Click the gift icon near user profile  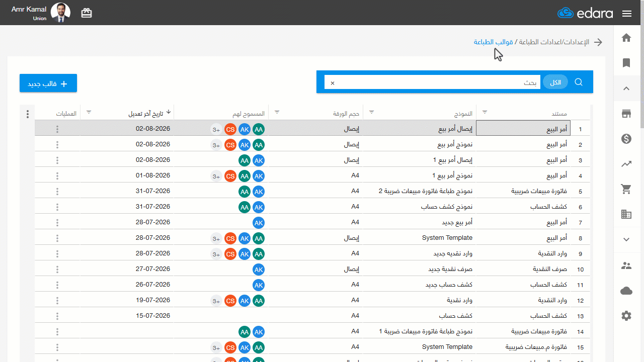pos(87,13)
